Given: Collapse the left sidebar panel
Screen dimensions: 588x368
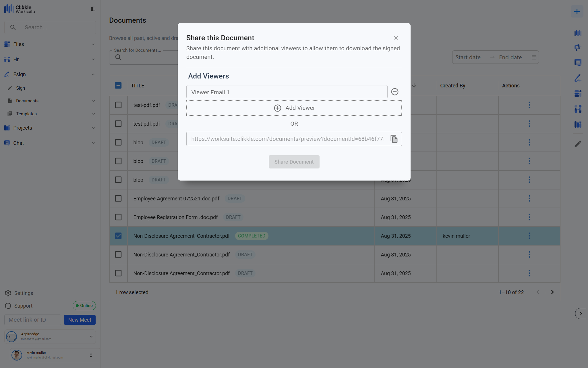Looking at the screenshot, I should tap(93, 9).
